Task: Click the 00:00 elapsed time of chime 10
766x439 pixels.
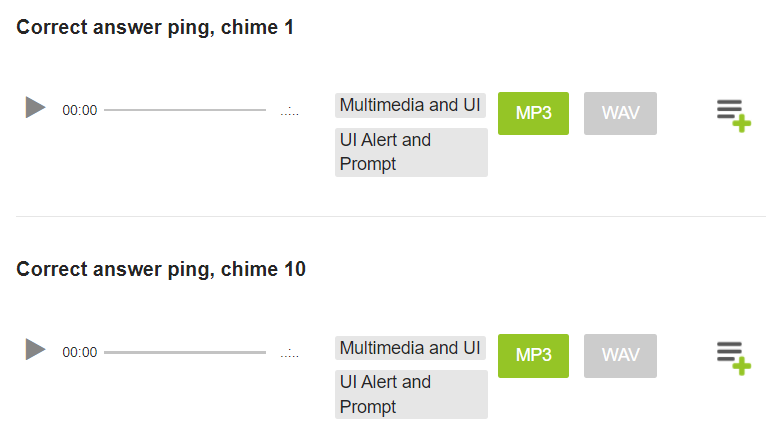Action: tap(80, 352)
